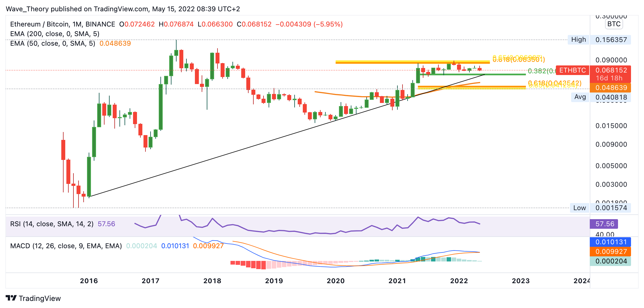Image resolution: width=644 pixels, height=308 pixels.
Task: Select the EMA 50 indicator legend
Action: pos(53,43)
